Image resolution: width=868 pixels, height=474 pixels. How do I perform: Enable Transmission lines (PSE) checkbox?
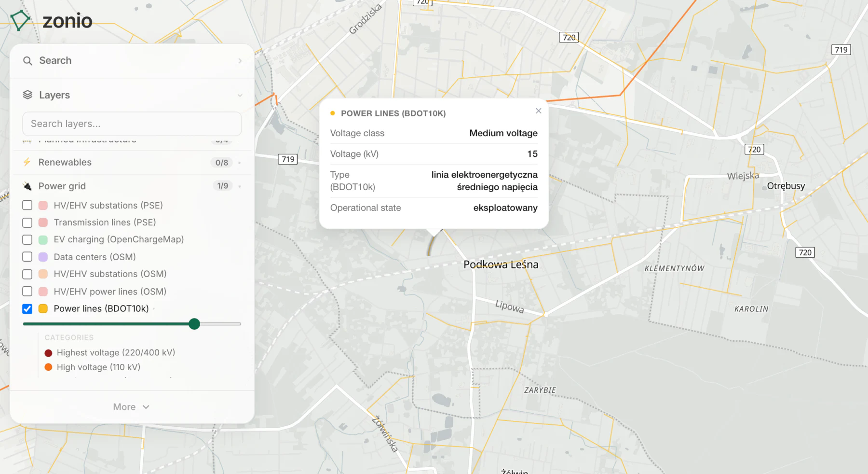tap(27, 223)
